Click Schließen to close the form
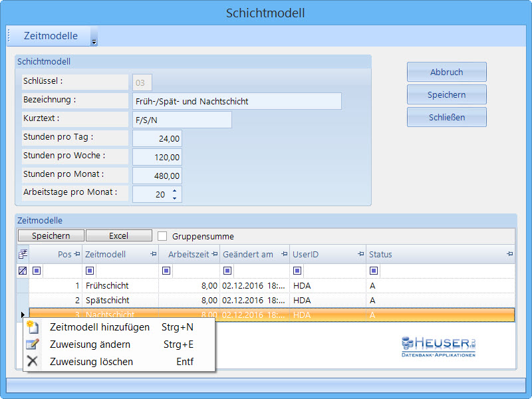 446,117
